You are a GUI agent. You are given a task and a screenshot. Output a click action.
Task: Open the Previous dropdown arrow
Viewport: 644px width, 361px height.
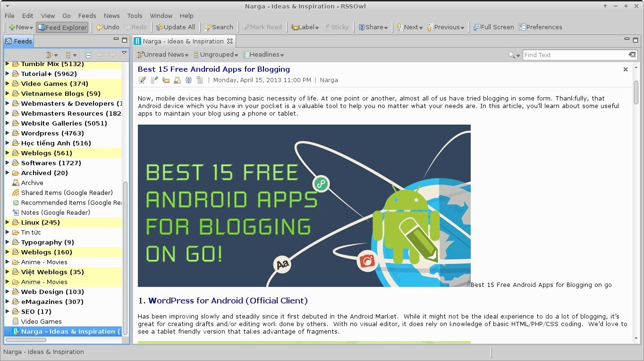click(462, 28)
